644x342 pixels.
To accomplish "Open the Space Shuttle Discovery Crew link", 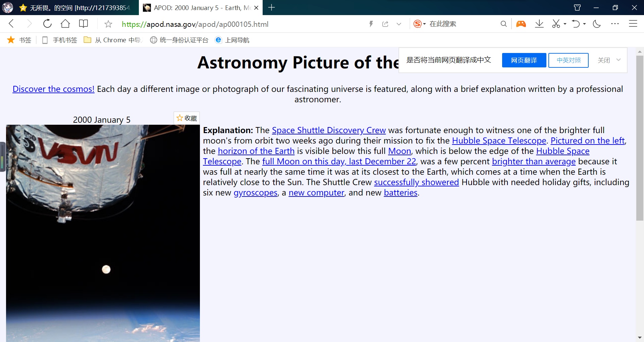I will point(329,130).
